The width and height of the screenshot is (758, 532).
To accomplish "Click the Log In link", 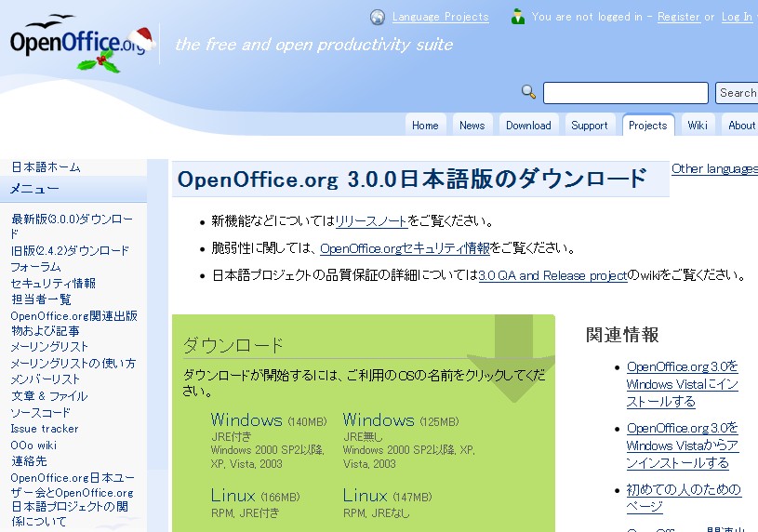I will click(x=737, y=17).
